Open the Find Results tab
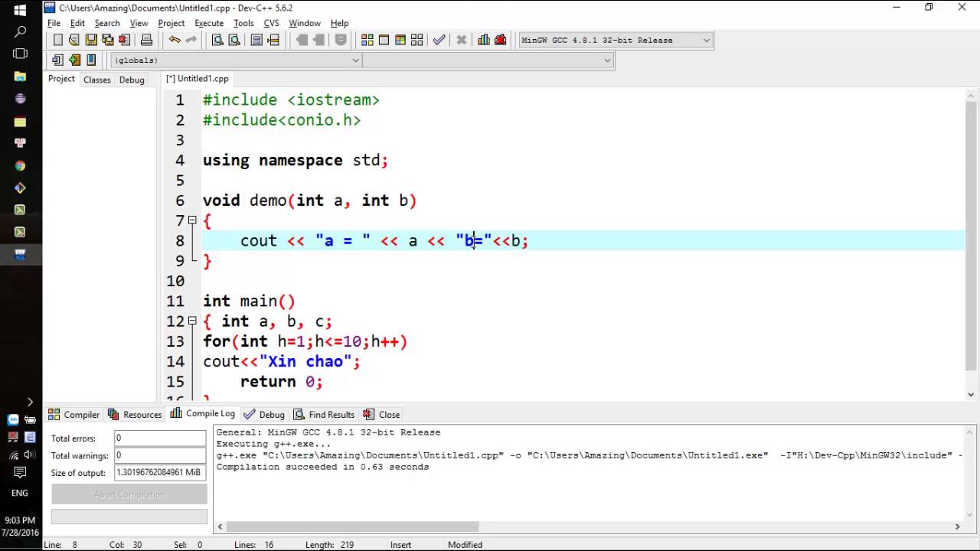The image size is (980, 551). (x=324, y=415)
